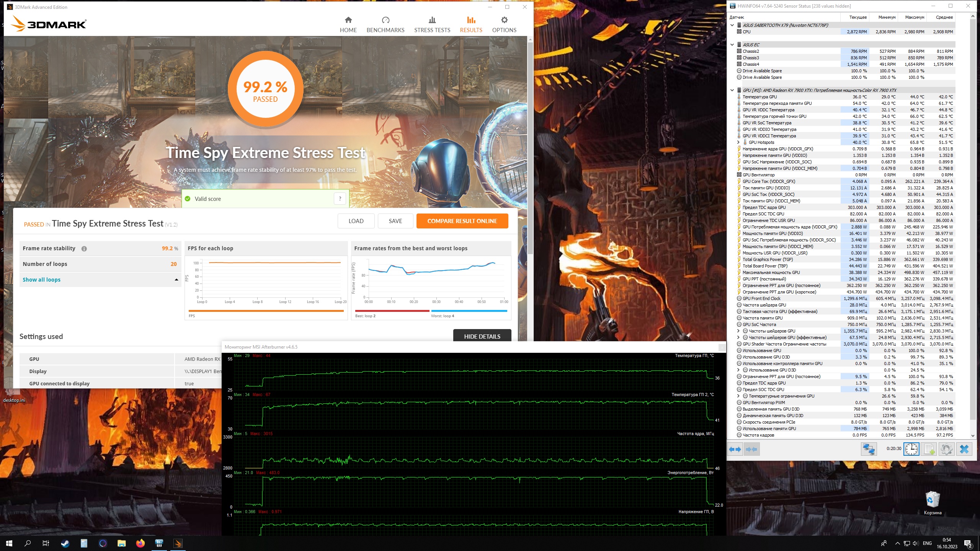Open HWiNFO network remote monitoring icon

coord(869,449)
